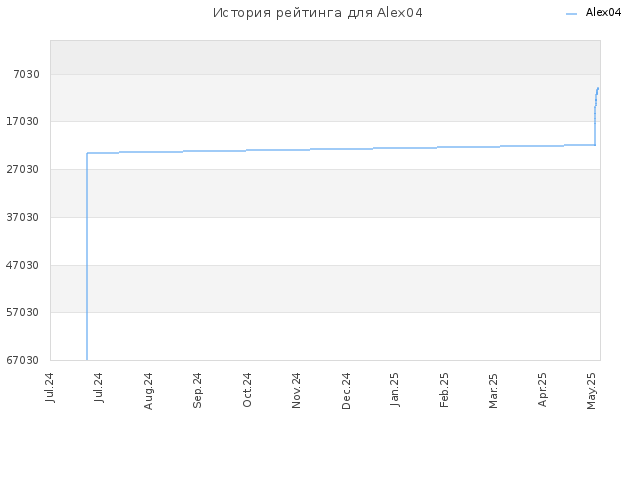Click the 47030 y-axis label
Viewport: 640px width, 480px height.
click(x=23, y=265)
